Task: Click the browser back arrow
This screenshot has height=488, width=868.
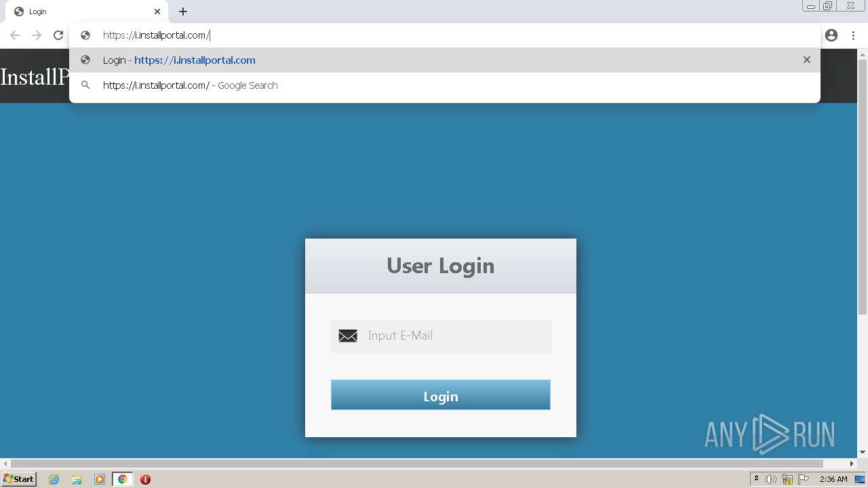Action: click(15, 35)
